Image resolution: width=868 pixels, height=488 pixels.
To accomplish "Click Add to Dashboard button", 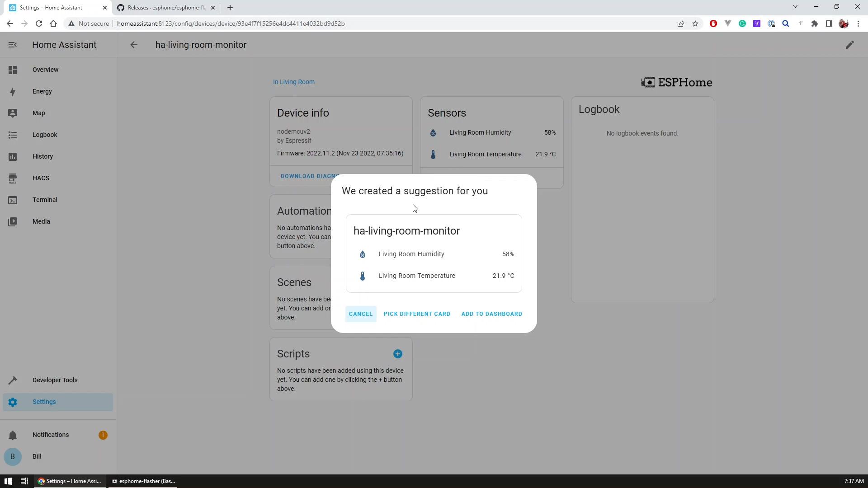I will click(491, 314).
